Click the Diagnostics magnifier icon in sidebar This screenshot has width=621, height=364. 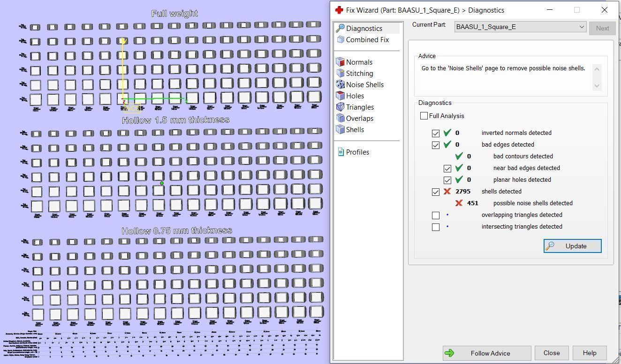[341, 29]
